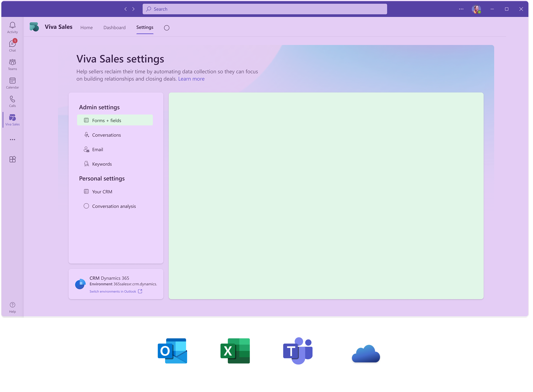The height and width of the screenshot is (392, 533).
Task: Select Forms + fields admin setting
Action: pos(115,120)
